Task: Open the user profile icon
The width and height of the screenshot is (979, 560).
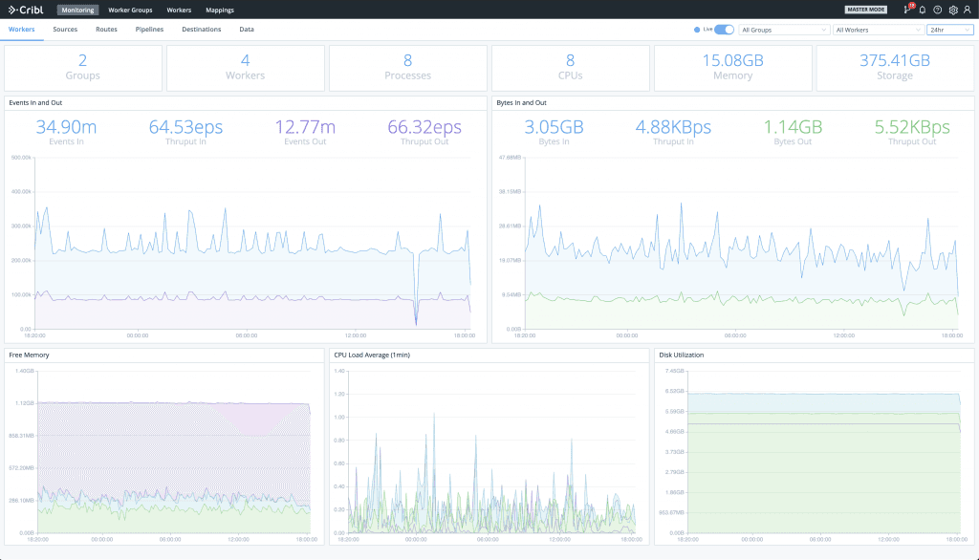Action: click(x=968, y=10)
